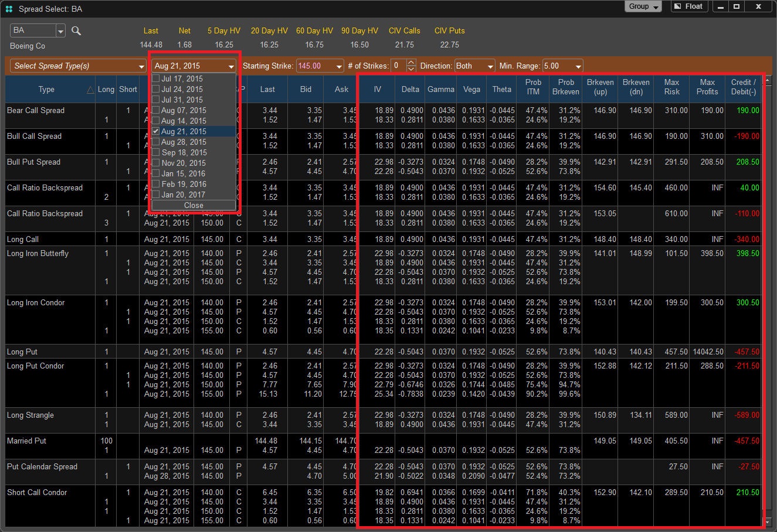Select the Bull Put Spread row
Screen dimensions: 777x532
coord(384,167)
